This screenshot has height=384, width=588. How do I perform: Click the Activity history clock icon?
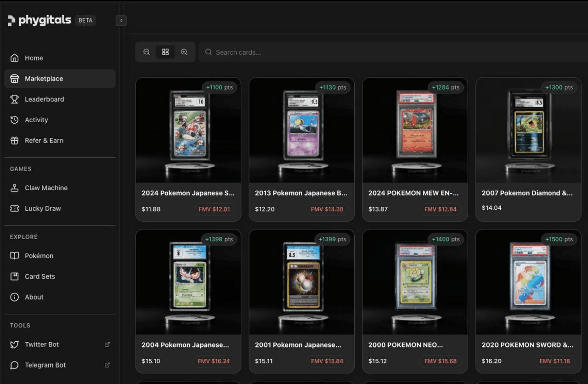15,120
